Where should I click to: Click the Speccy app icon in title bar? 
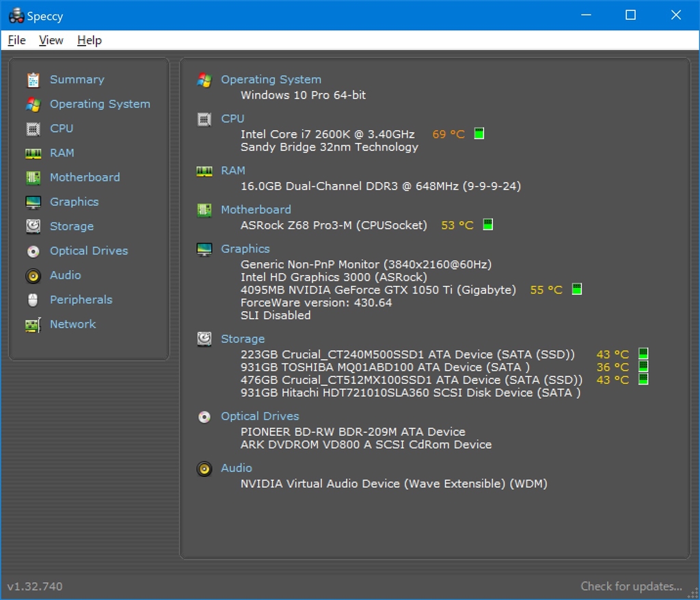click(16, 16)
